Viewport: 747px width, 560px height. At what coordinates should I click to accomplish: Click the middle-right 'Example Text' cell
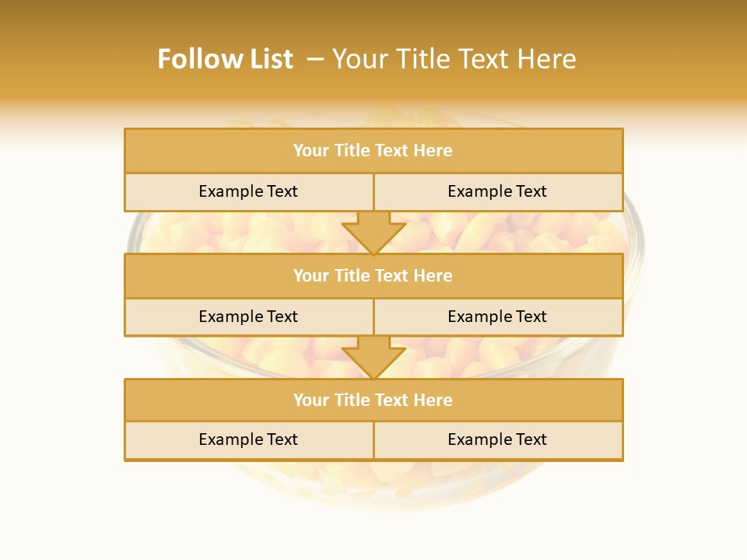pyautogui.click(x=498, y=317)
